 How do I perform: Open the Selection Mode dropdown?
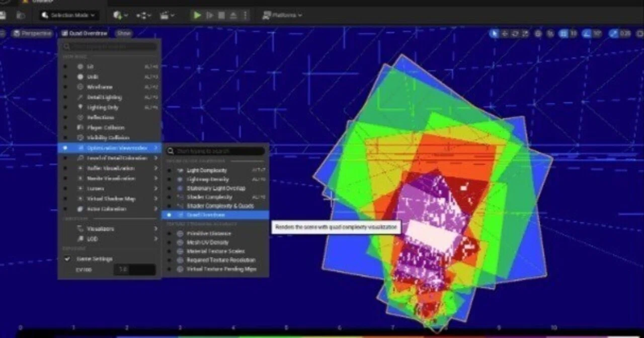click(68, 15)
